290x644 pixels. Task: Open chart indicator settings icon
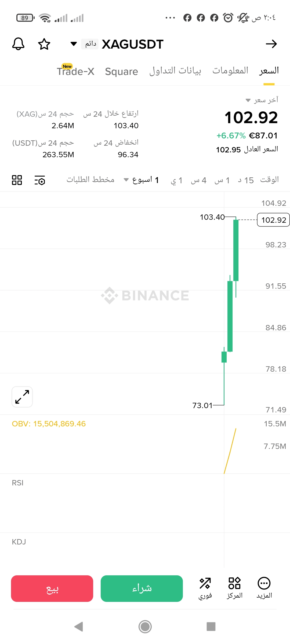click(x=40, y=180)
